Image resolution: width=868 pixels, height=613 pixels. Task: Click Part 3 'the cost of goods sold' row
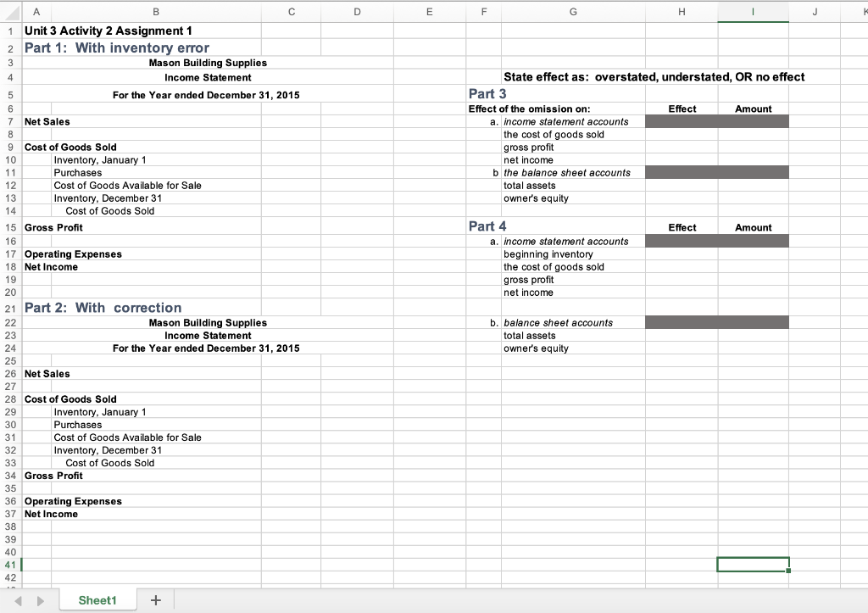[x=554, y=135]
